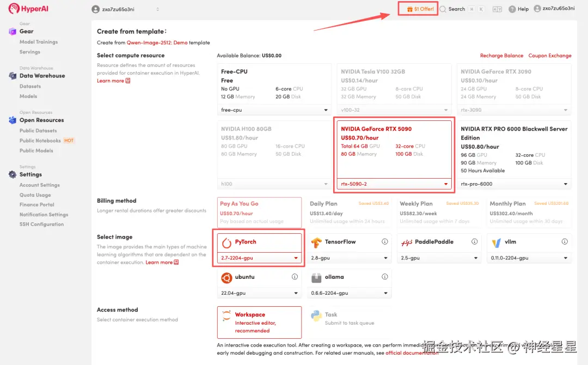Click the PyTorch logo icon
Viewport: 588px width, 365px height.
click(226, 243)
